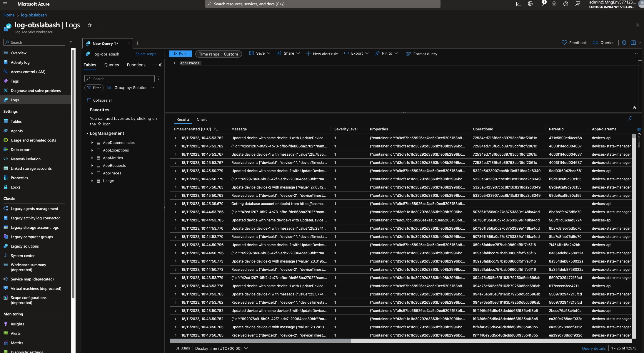Open the Time range Custom picker
Viewport: 644px width, 353px height.
(x=218, y=54)
